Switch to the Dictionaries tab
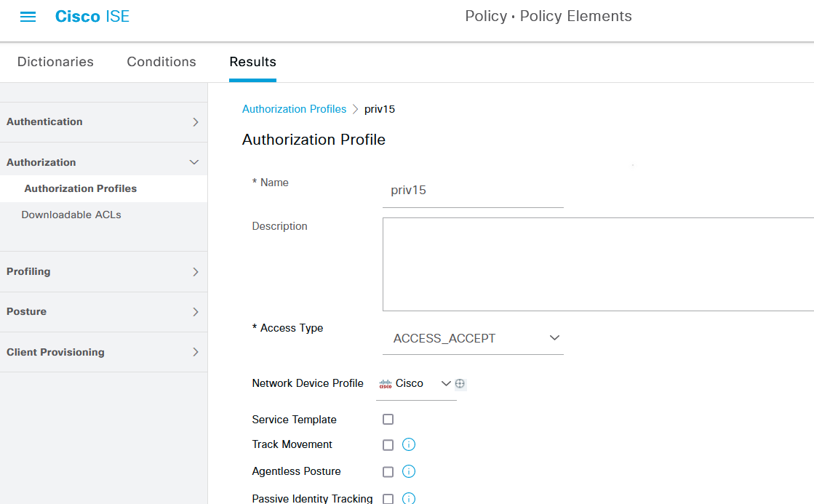The height and width of the screenshot is (504, 814). (x=55, y=62)
